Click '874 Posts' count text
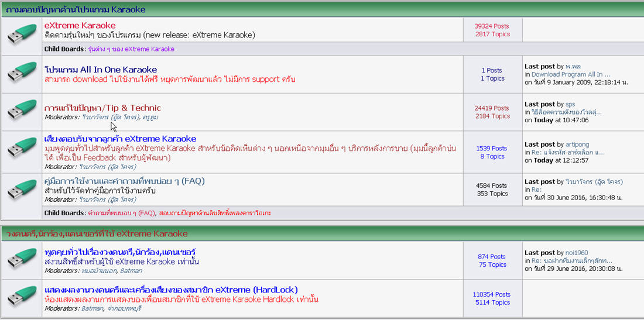Screen dimensions: 644x320 click(492, 256)
